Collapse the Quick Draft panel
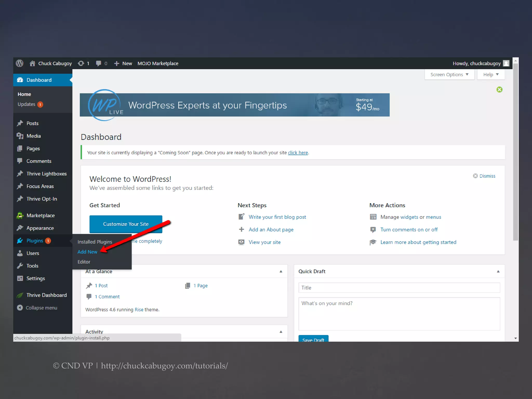 [498, 271]
